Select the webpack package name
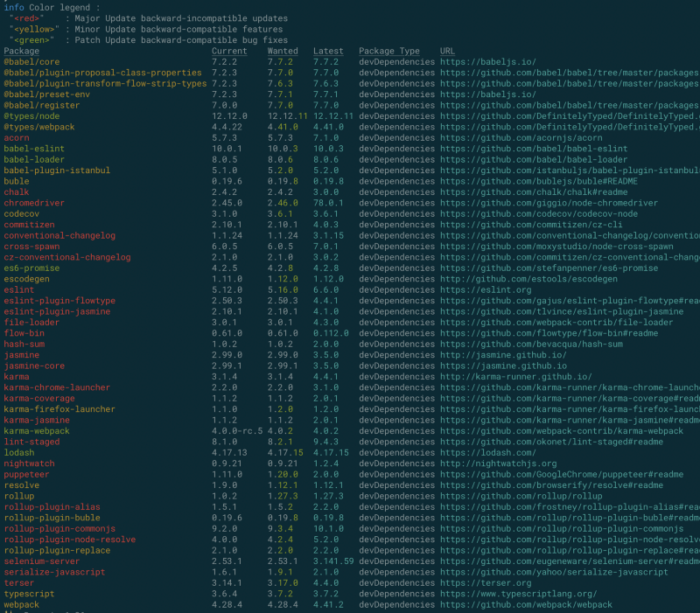700x613 pixels. [x=21, y=604]
